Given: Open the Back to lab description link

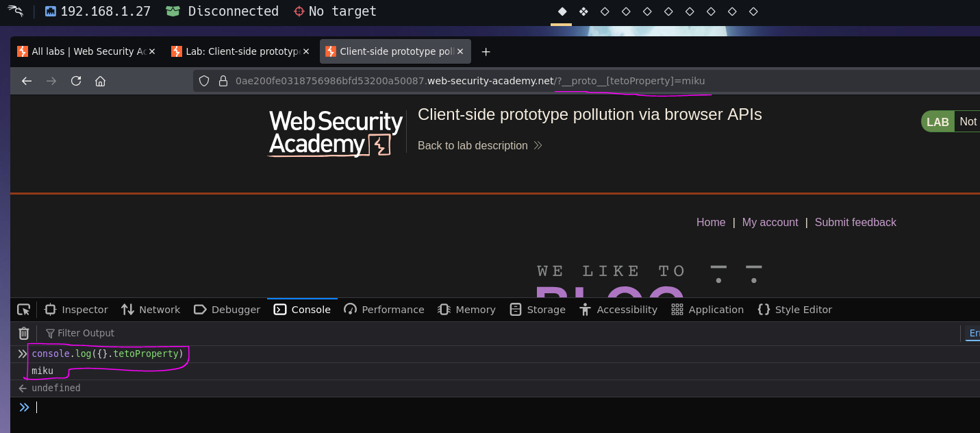Looking at the screenshot, I should (x=479, y=145).
